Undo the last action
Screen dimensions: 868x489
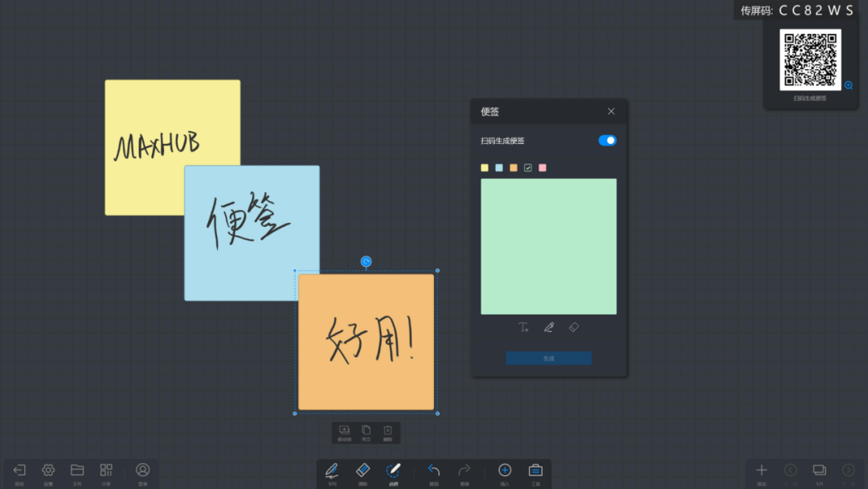pos(434,471)
